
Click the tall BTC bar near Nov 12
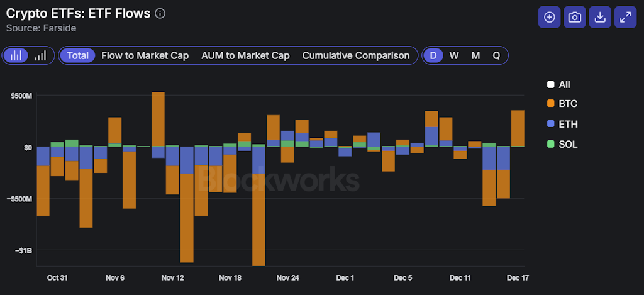click(187, 217)
